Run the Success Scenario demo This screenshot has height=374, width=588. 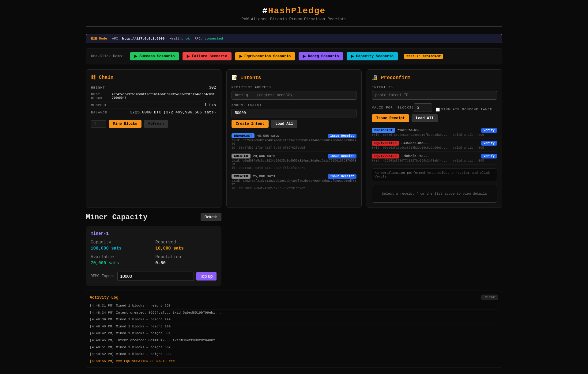154,56
